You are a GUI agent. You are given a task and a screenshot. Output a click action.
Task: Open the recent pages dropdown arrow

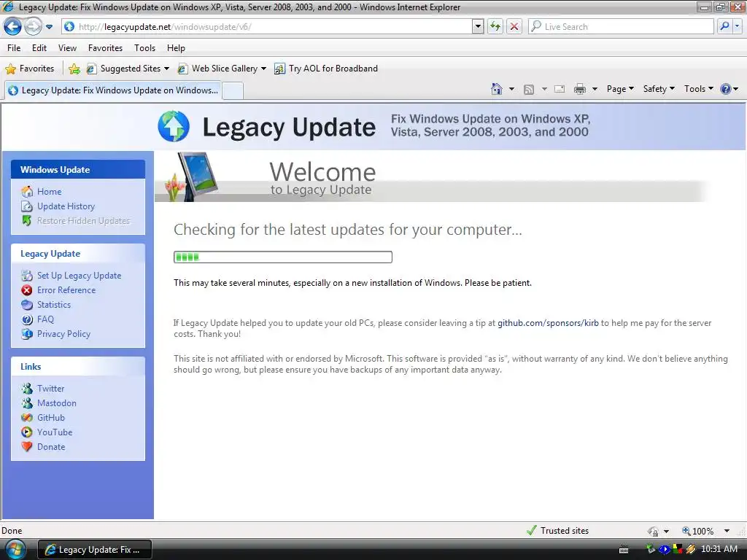click(x=49, y=27)
